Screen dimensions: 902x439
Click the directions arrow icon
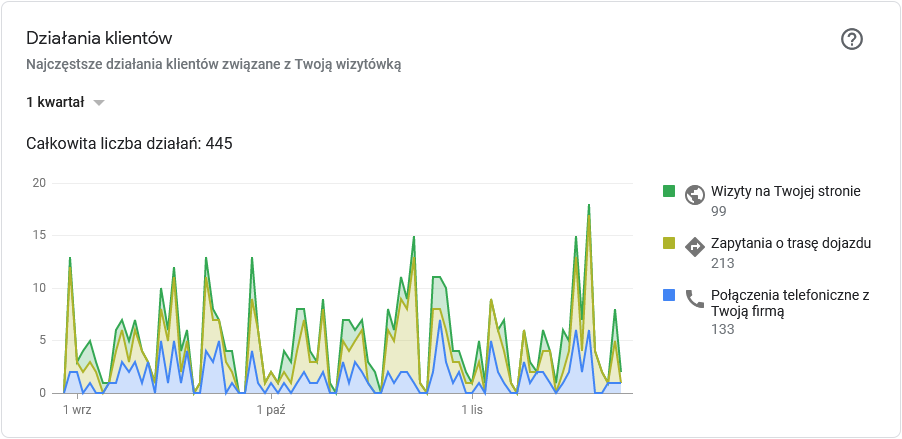coord(695,246)
